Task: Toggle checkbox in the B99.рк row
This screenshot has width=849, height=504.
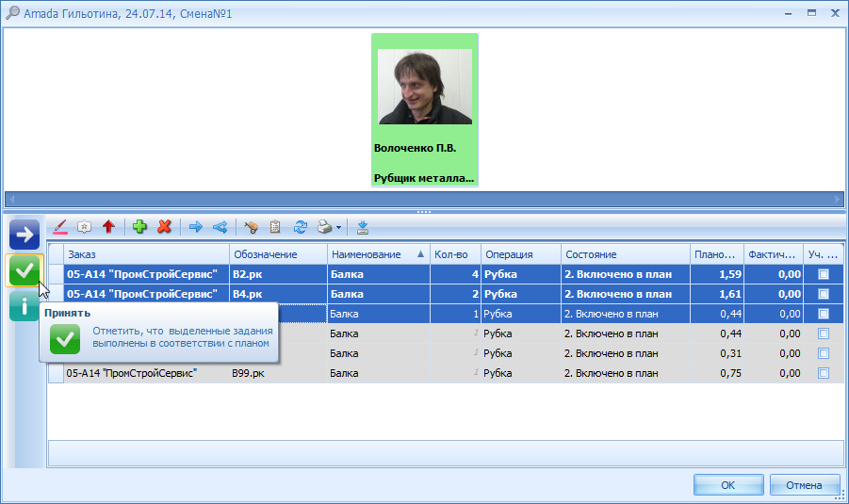Action: [824, 373]
